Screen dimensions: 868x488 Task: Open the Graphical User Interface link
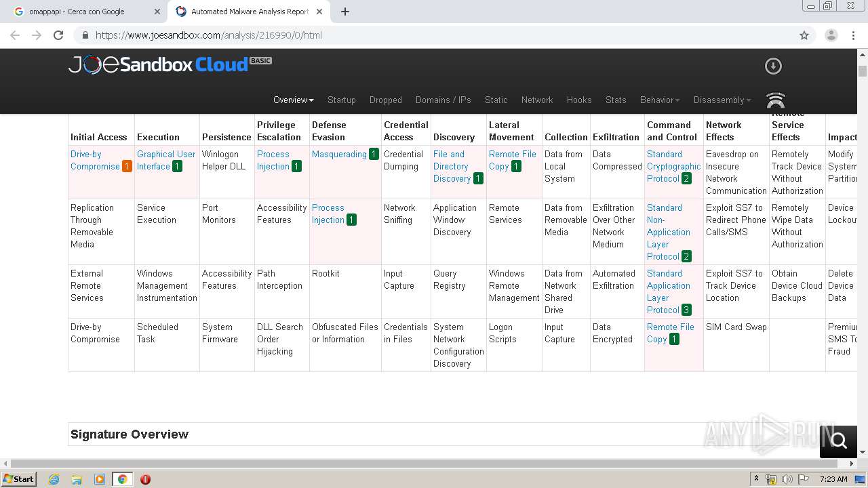tap(166, 160)
